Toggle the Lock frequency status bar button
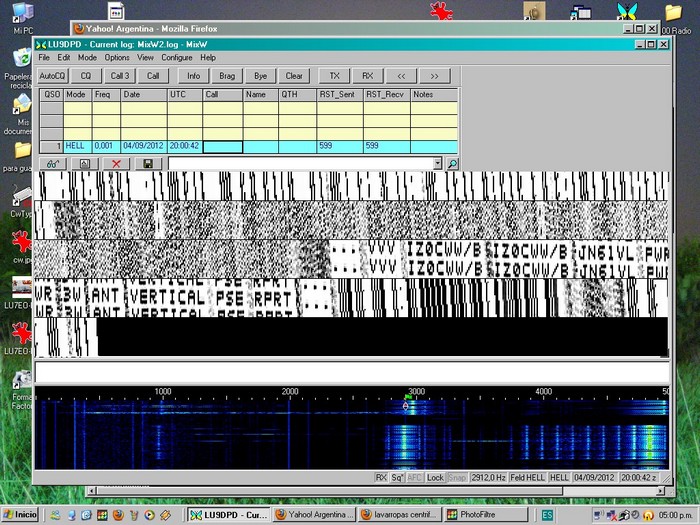The height and width of the screenshot is (525, 700). [x=435, y=478]
